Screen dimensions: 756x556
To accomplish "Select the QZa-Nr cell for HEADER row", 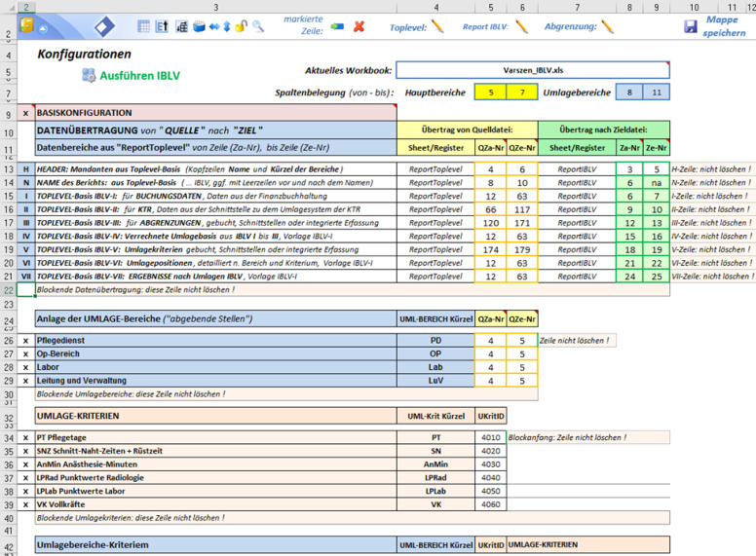I will click(491, 168).
